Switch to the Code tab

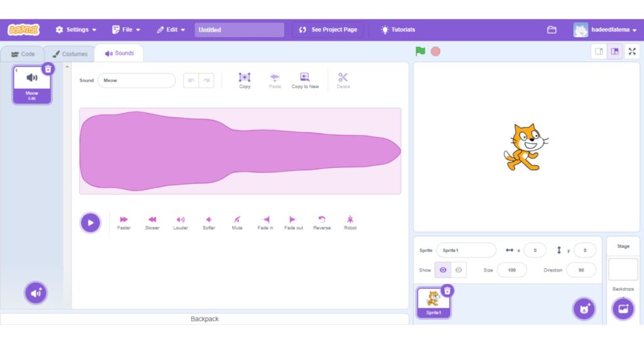23,54
